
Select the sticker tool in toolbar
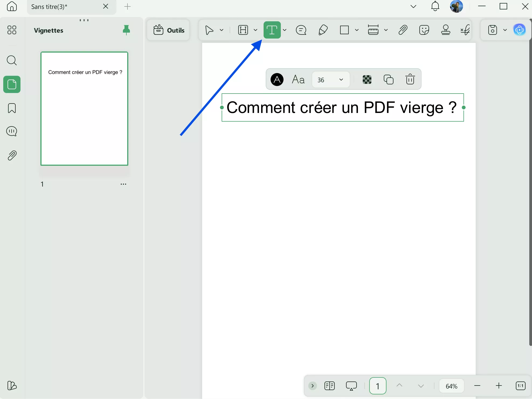424,30
